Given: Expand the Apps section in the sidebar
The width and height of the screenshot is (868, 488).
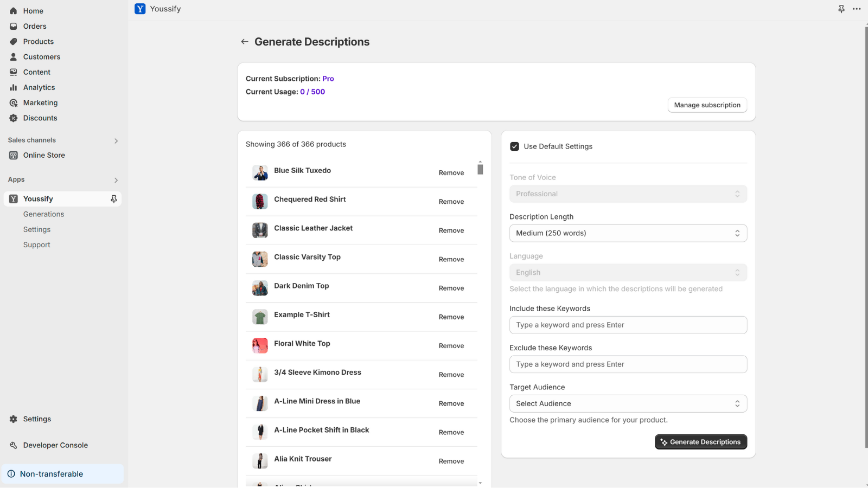Looking at the screenshot, I should [116, 179].
